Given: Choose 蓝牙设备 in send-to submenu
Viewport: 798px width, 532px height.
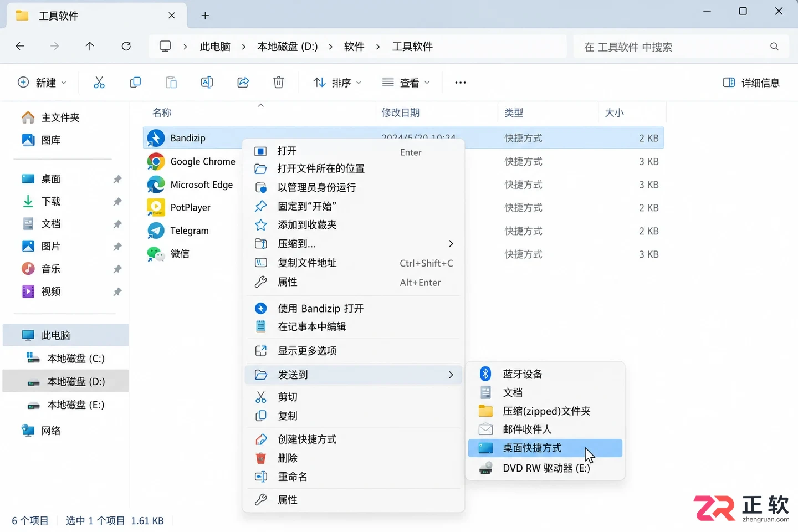Looking at the screenshot, I should (x=545, y=374).
